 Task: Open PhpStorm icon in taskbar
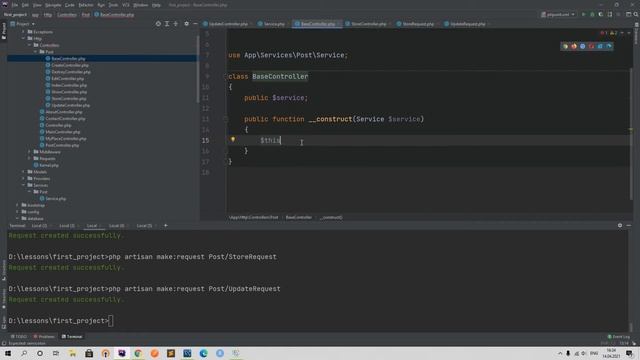(x=122, y=353)
